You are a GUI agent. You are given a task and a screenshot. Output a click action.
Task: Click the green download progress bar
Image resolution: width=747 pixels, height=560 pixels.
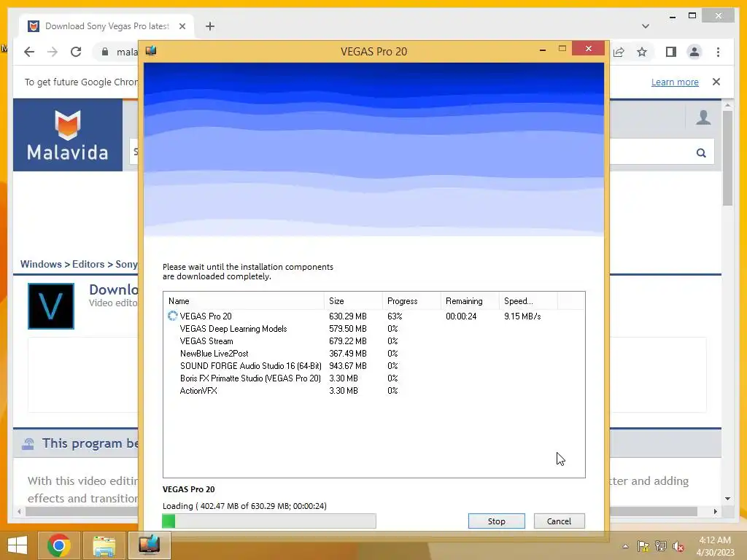tap(268, 521)
